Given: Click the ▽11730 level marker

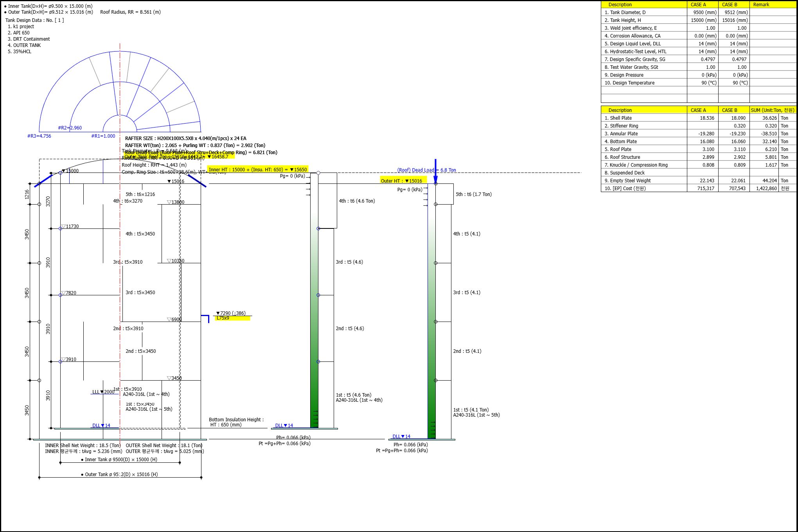Looking at the screenshot, I should point(70,226).
